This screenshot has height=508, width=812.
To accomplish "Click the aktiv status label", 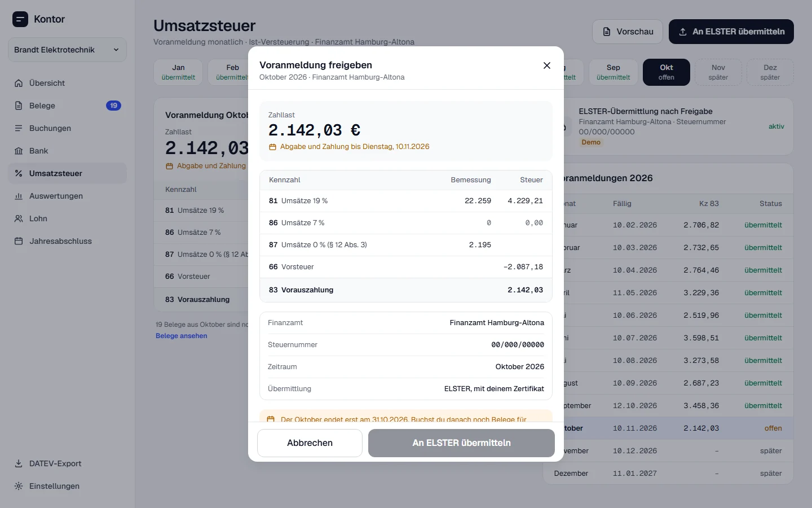I will [776, 126].
